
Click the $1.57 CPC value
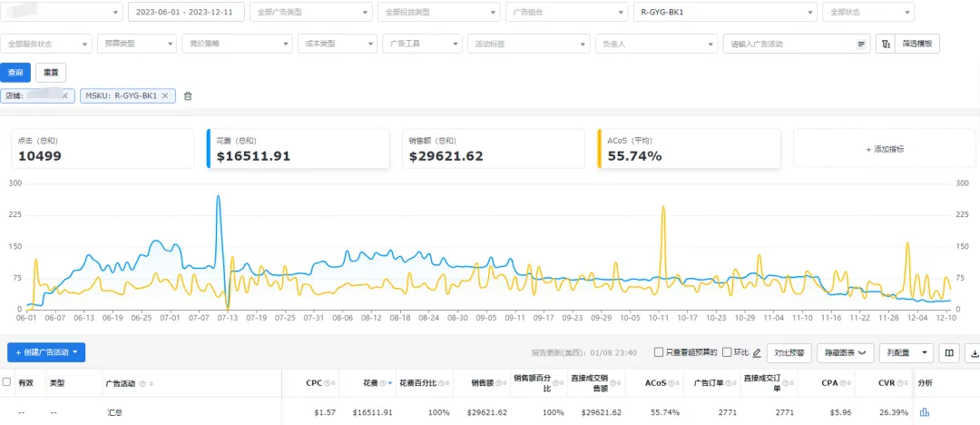tap(325, 412)
